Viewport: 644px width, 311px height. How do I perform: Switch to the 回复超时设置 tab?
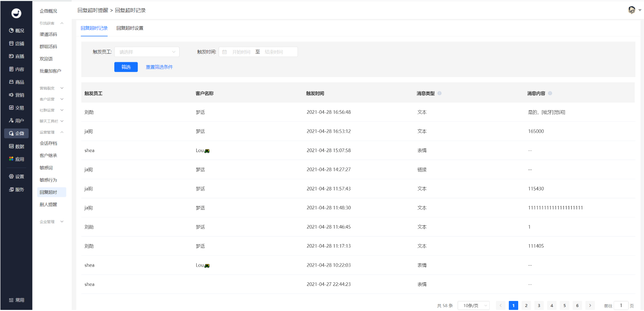[x=130, y=28]
